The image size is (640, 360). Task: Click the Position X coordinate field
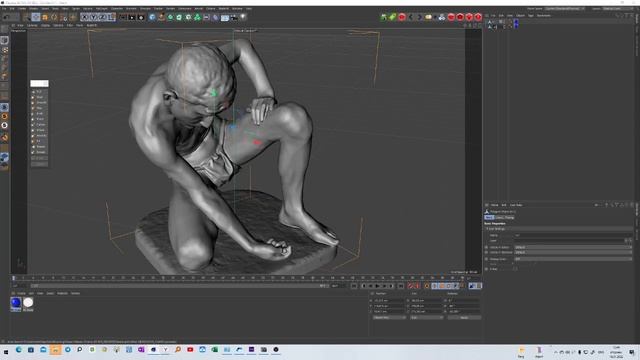[x=388, y=300]
